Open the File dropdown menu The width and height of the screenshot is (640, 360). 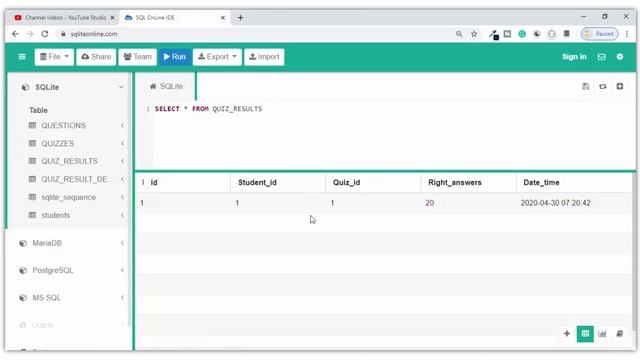(x=54, y=57)
